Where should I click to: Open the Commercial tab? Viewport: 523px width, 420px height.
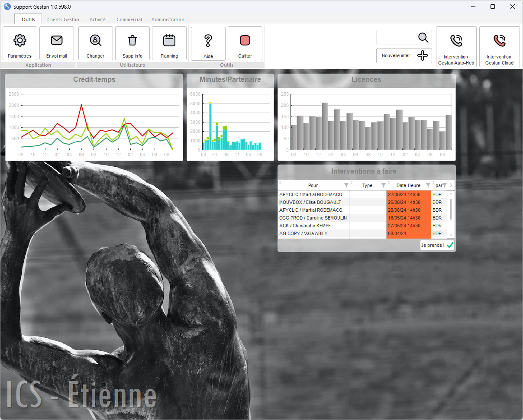click(x=129, y=19)
